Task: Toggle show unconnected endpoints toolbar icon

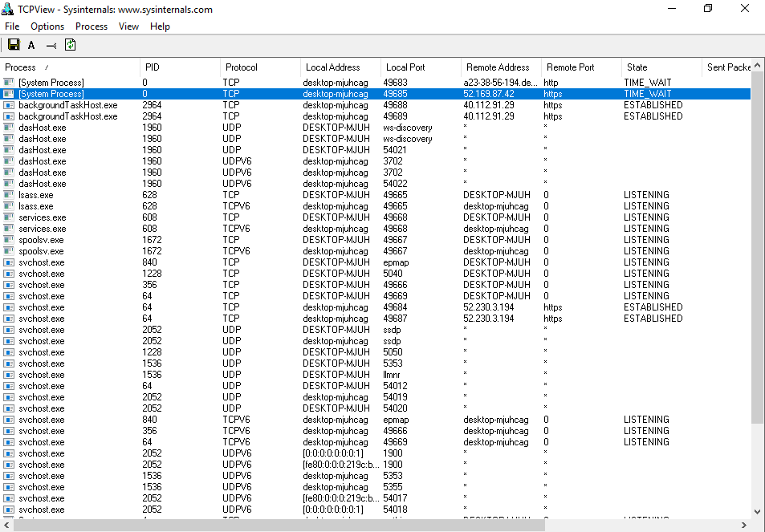Action: [x=51, y=46]
